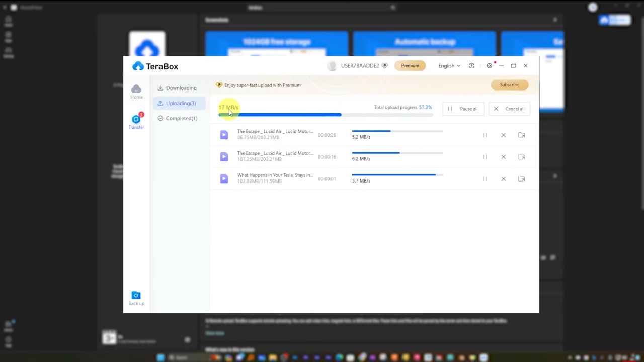Viewport: 644px width, 362px height.
Task: Click video file icon of 86.75MB upload
Action: coord(224,135)
